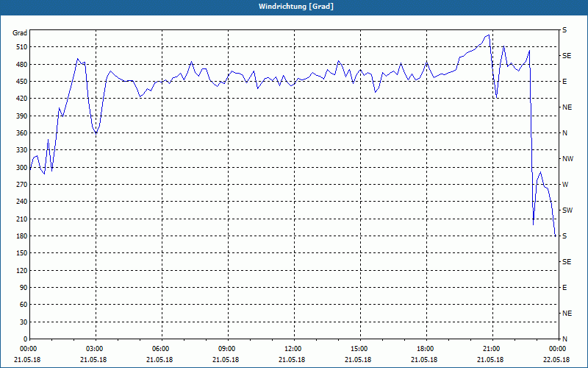Select the 09:00 time axis label
The height and width of the screenshot is (368, 588).
click(x=228, y=349)
